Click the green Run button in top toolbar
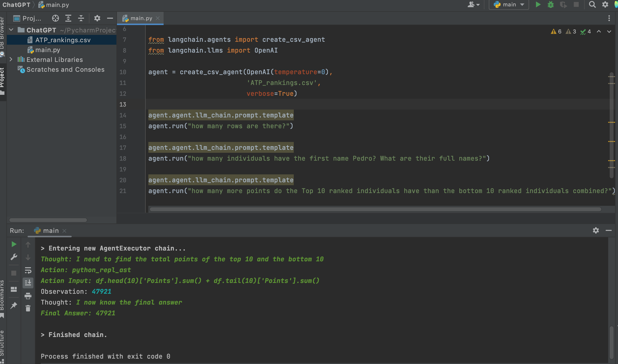Screen dimensions: 618x364 click(x=538, y=5)
